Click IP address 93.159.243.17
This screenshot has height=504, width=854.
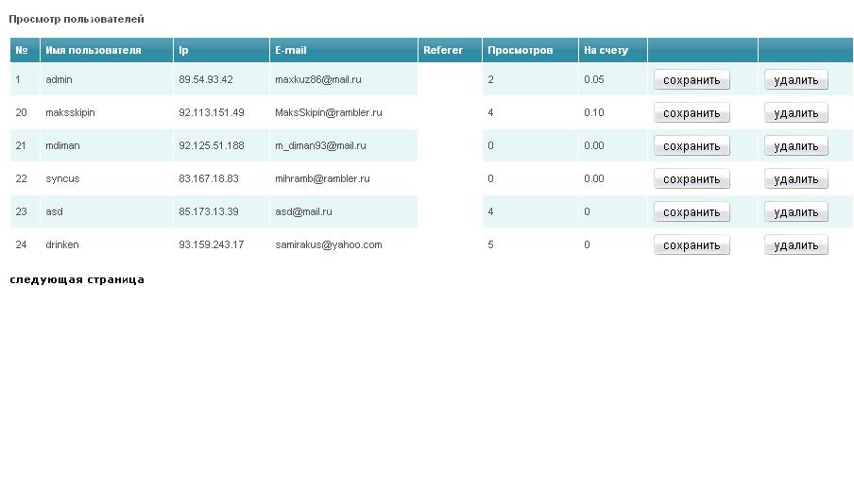point(212,244)
